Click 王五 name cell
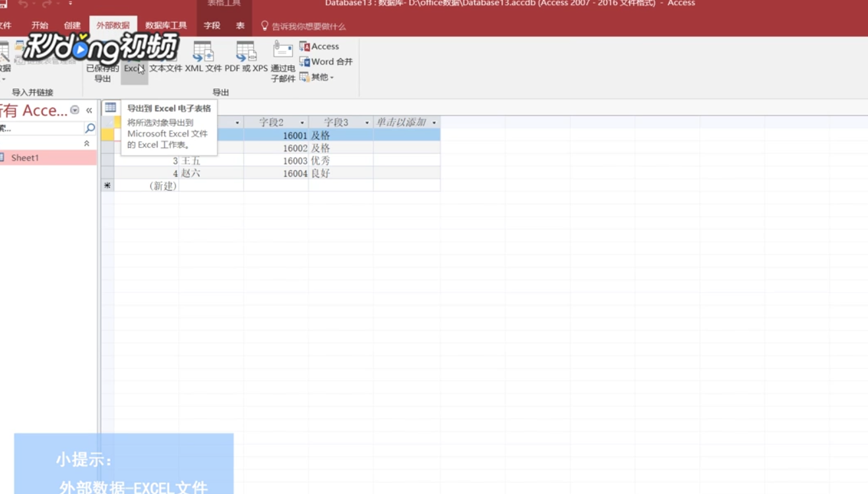The width and height of the screenshot is (868, 494). point(211,161)
